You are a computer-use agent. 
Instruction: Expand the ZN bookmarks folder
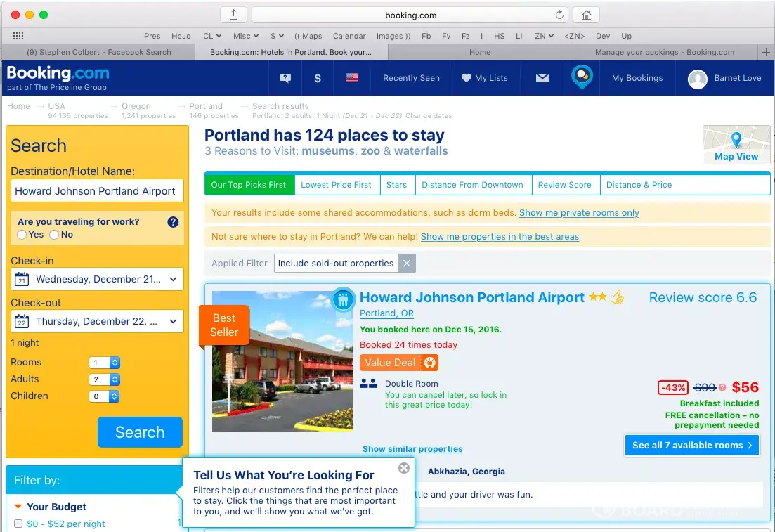pyautogui.click(x=544, y=36)
